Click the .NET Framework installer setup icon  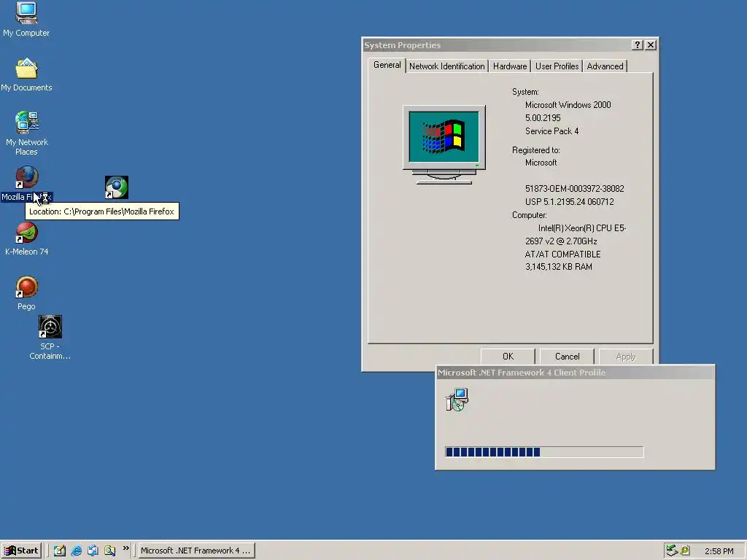(457, 400)
